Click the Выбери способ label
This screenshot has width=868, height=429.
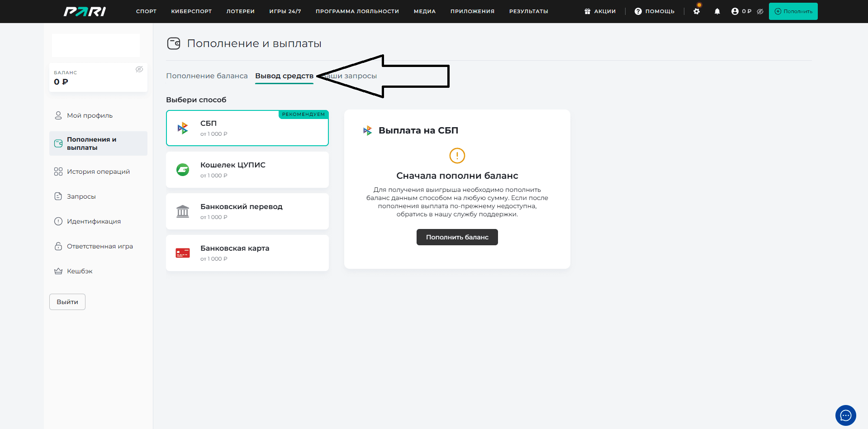click(196, 100)
